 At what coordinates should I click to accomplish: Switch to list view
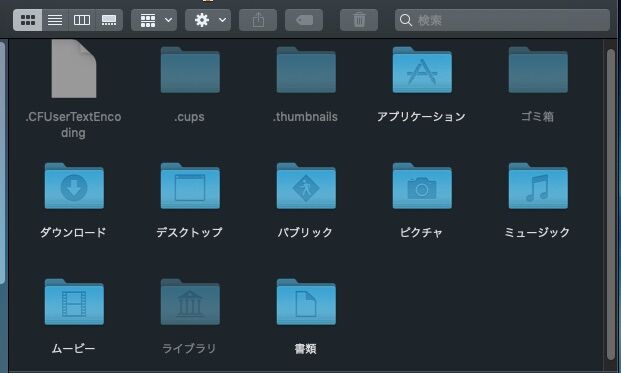55,20
